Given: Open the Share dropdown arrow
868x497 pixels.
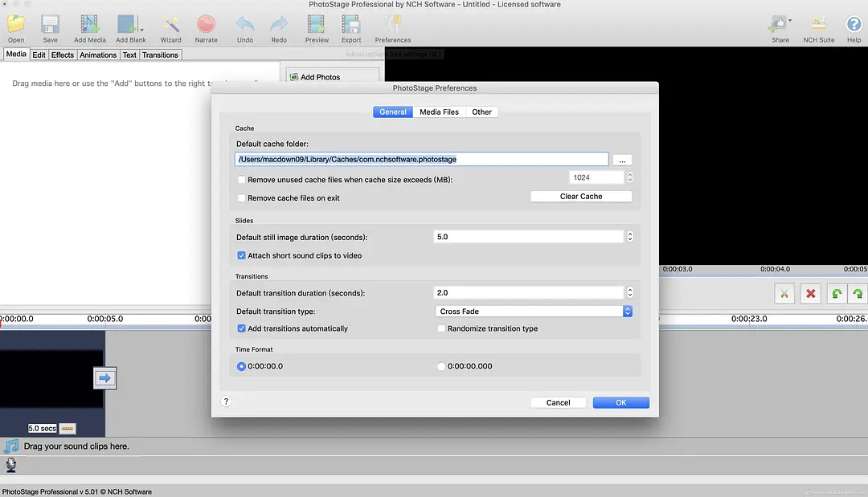Looking at the screenshot, I should pyautogui.click(x=790, y=20).
